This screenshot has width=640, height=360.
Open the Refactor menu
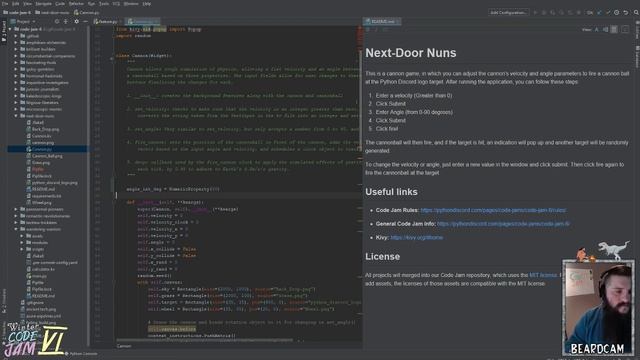tap(76, 4)
